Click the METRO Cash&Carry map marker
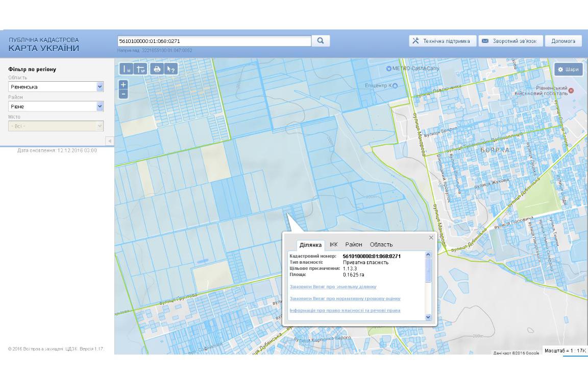 coord(388,68)
